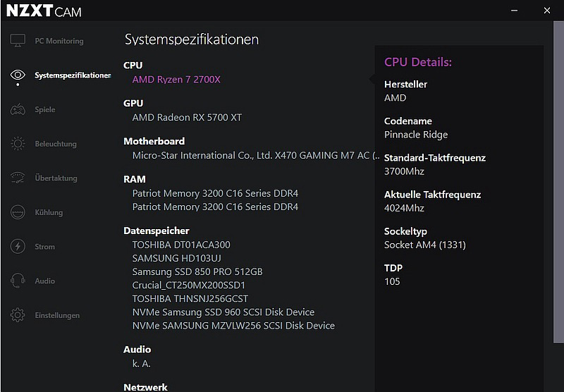
Task: Open the PC Monitoring section
Action: coord(59,41)
